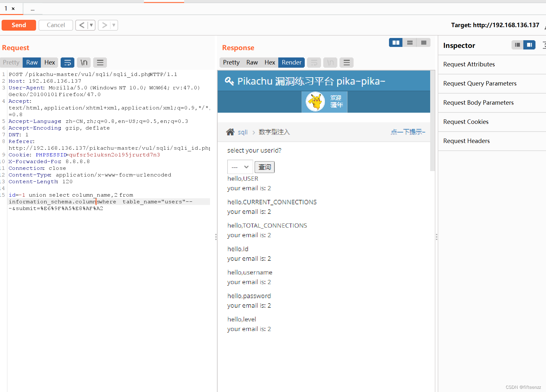Screen dimensions: 546x392
Task: Open a new Repeater tab with ellipsis
Action: point(33,9)
